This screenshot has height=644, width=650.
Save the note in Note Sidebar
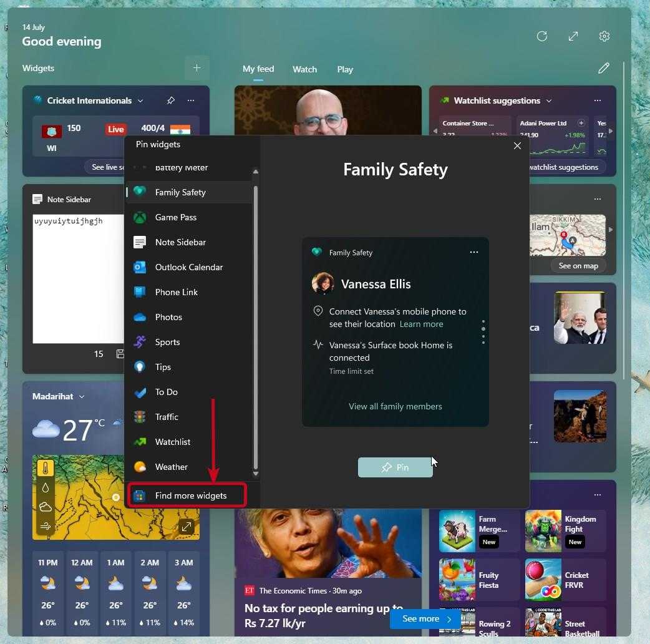pos(120,354)
